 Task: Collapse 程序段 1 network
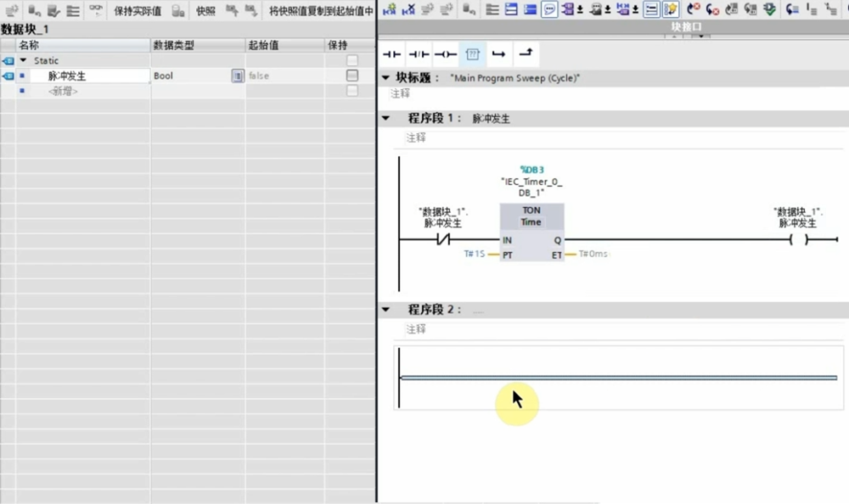click(x=386, y=119)
